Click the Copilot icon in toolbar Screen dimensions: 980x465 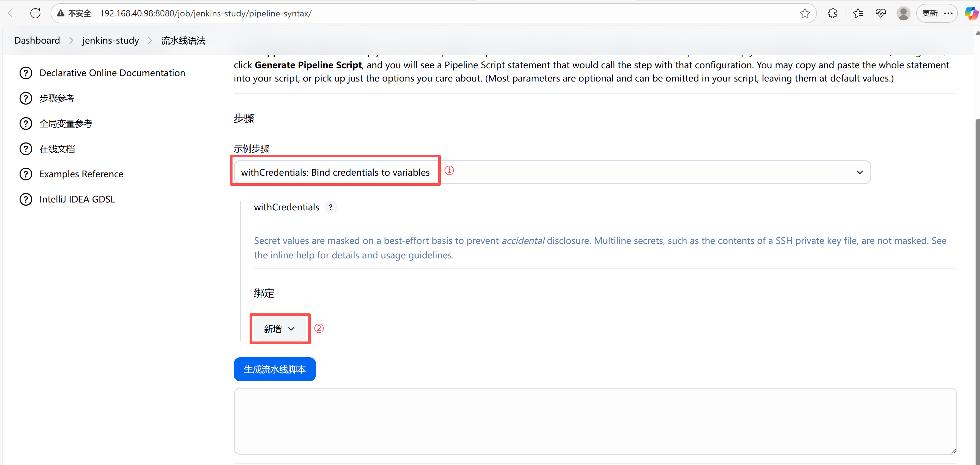971,13
